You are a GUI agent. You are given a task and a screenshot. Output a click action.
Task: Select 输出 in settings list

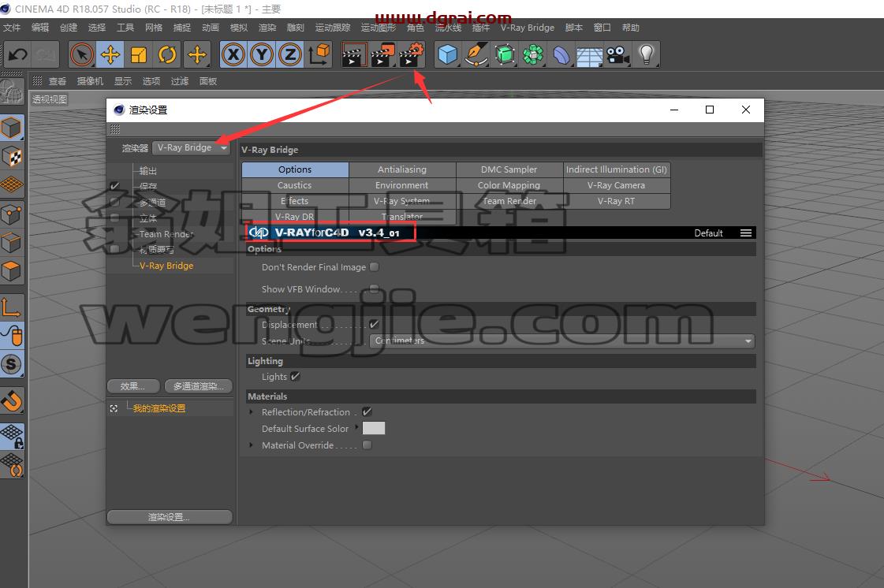[148, 171]
